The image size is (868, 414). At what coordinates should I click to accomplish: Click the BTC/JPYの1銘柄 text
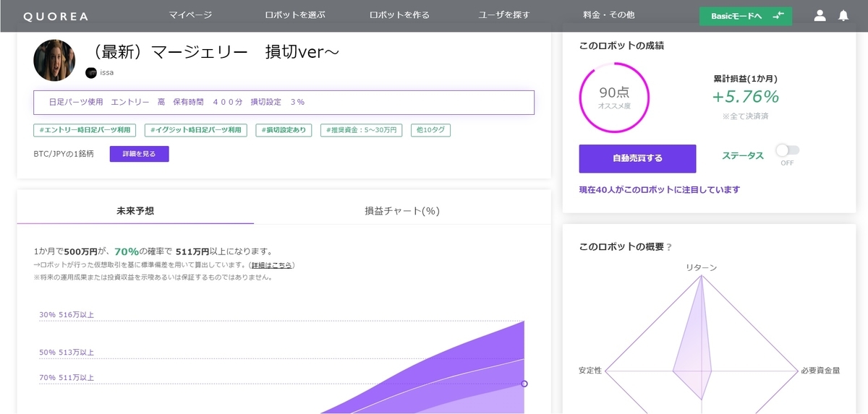point(64,154)
